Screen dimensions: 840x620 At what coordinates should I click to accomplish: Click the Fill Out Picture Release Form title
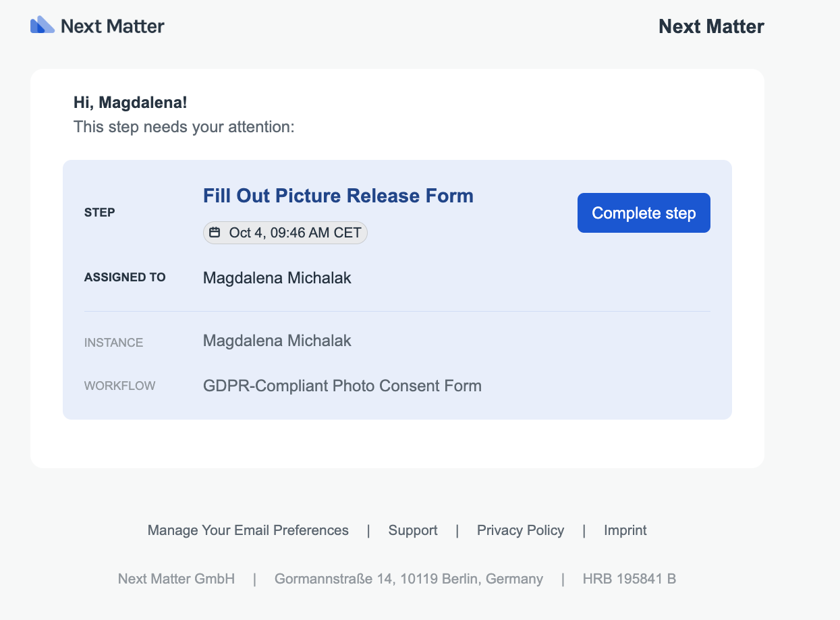tap(338, 196)
